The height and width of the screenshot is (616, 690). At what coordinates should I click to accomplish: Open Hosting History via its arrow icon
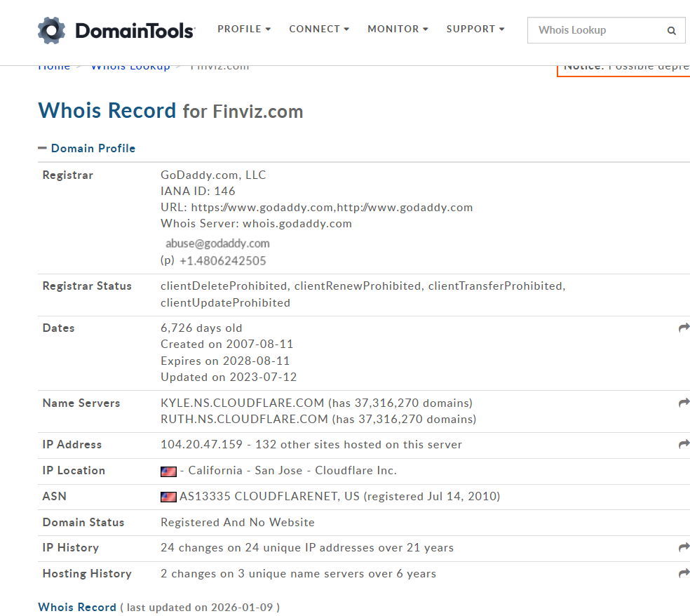[684, 573]
